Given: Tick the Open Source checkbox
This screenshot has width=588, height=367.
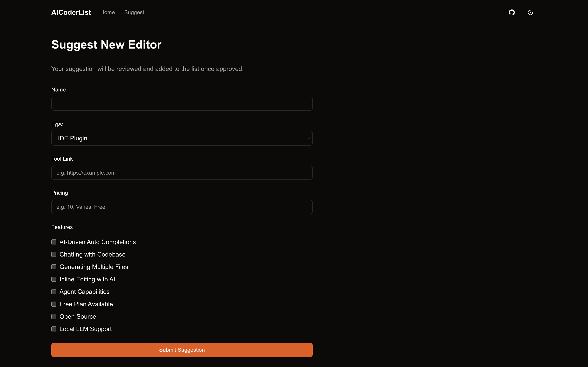Looking at the screenshot, I should [54, 317].
